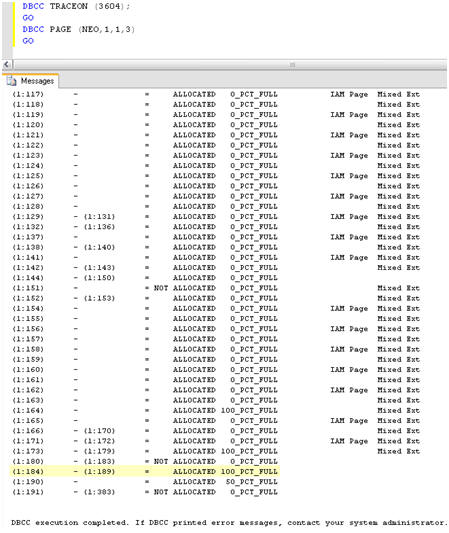449x533 pixels.
Task: Click the (1:180) NOT ALLOCATED row
Action: point(145,461)
